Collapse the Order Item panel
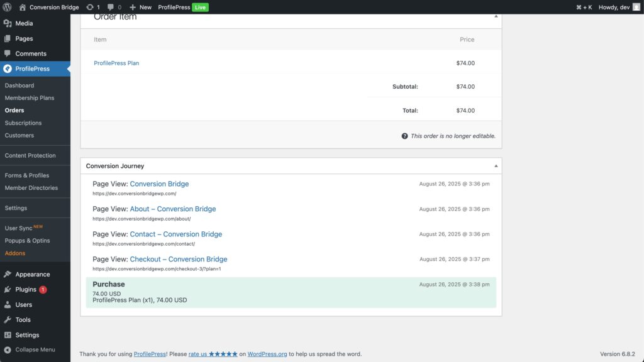 tap(496, 16)
